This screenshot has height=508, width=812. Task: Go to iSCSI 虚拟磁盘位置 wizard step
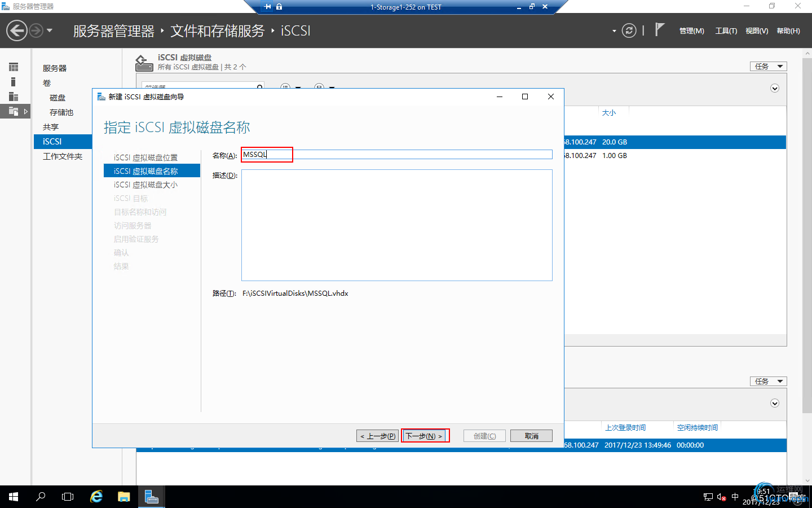pyautogui.click(x=145, y=157)
